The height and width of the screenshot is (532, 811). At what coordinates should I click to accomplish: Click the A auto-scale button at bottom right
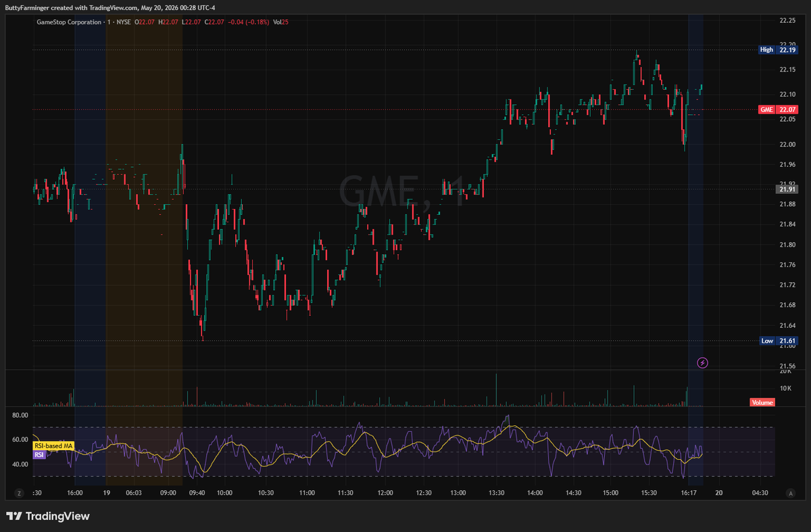[x=790, y=493]
